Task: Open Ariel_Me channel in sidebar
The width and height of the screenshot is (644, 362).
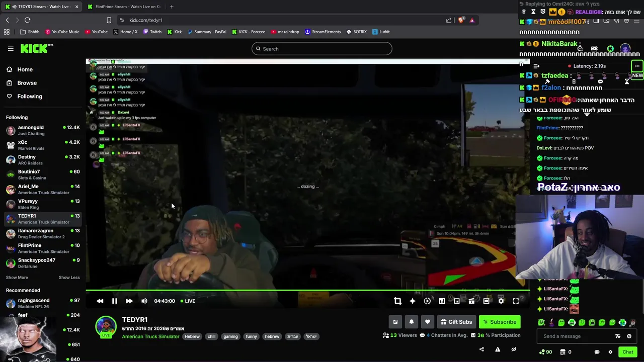Action: click(43, 189)
